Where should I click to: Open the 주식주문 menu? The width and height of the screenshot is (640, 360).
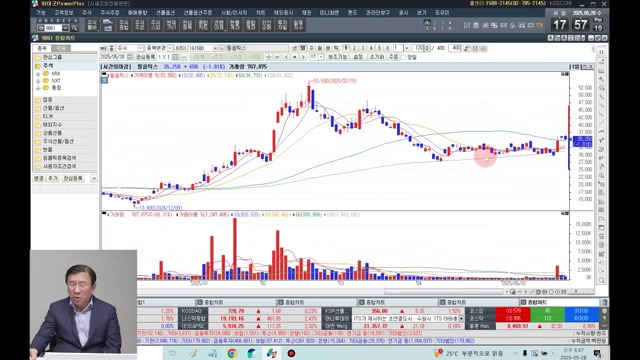109,13
